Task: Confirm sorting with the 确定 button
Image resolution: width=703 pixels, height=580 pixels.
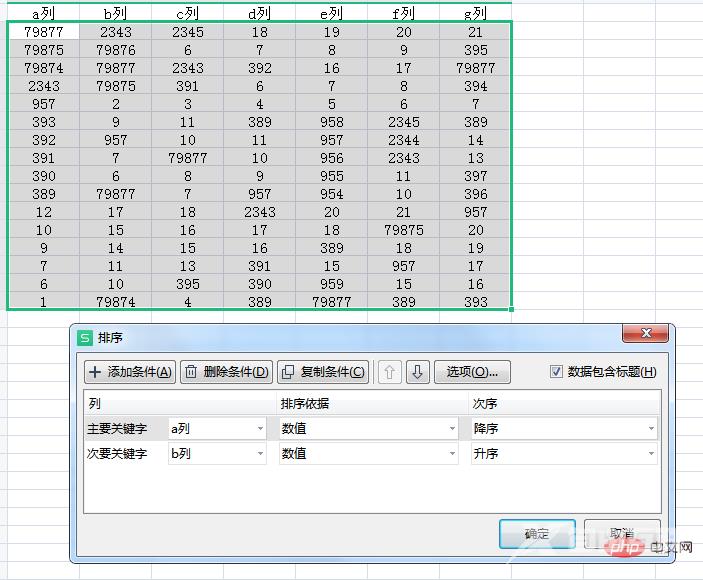Action: click(537, 533)
